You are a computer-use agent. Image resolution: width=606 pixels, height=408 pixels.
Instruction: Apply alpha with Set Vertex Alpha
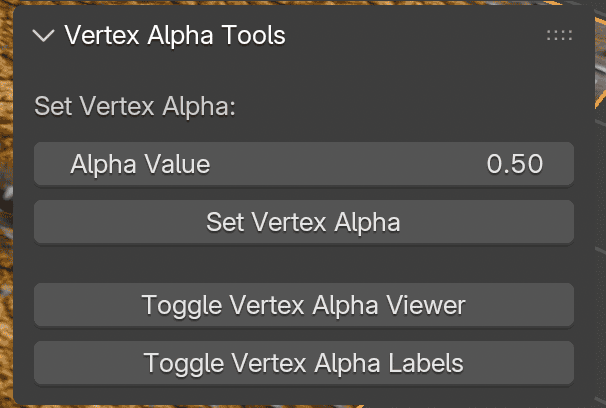click(x=304, y=222)
